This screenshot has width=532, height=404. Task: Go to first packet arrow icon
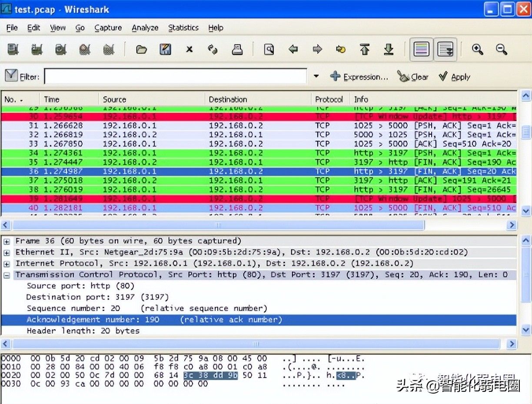click(x=365, y=50)
